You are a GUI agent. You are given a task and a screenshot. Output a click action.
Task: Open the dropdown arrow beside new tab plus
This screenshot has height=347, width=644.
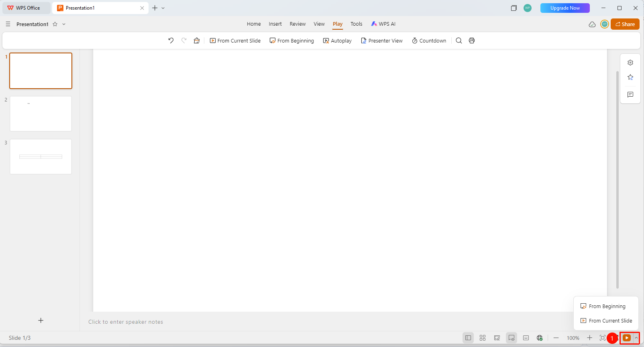coord(163,8)
